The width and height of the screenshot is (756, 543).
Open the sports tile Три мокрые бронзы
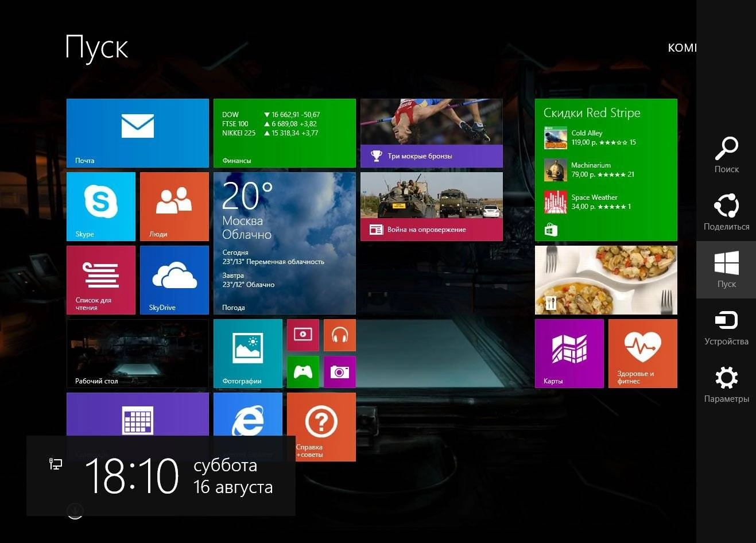coord(432,133)
